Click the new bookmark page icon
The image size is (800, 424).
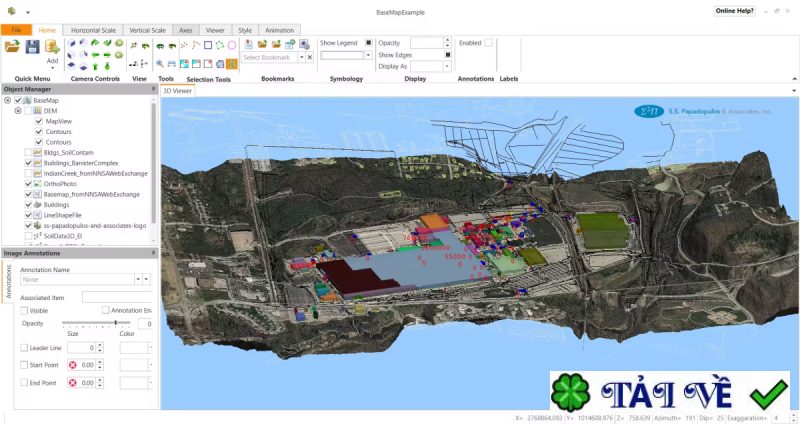coord(248,44)
